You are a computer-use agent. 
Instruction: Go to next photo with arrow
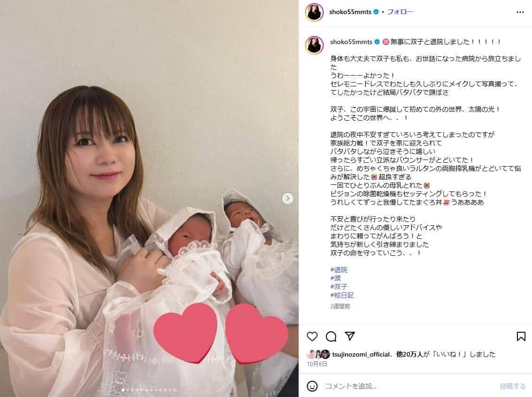pos(287,198)
